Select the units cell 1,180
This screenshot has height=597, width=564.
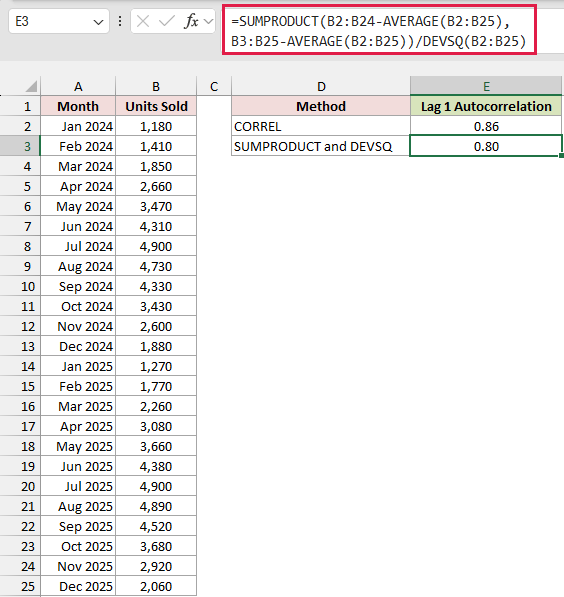tap(156, 126)
